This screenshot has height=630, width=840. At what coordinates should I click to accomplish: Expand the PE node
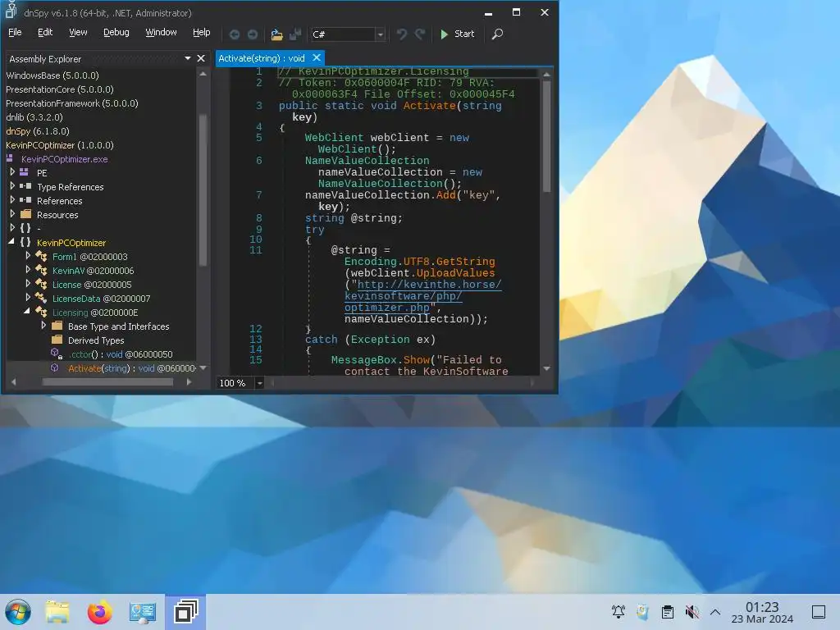12,172
